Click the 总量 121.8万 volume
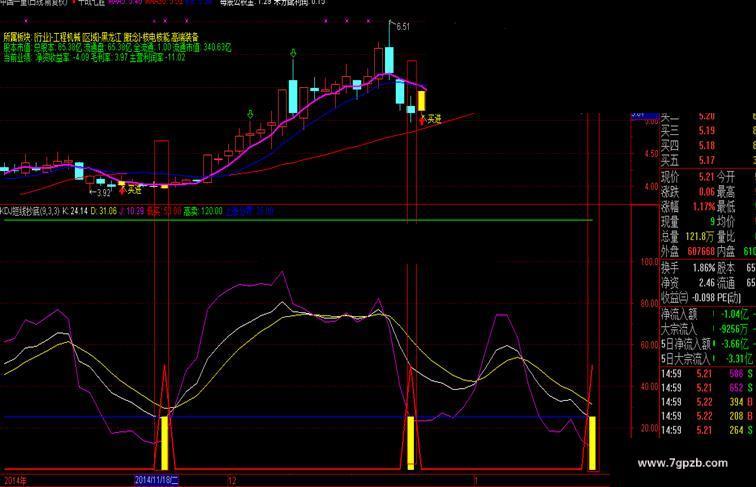Image resolution: width=756 pixels, height=487 pixels. click(x=699, y=237)
